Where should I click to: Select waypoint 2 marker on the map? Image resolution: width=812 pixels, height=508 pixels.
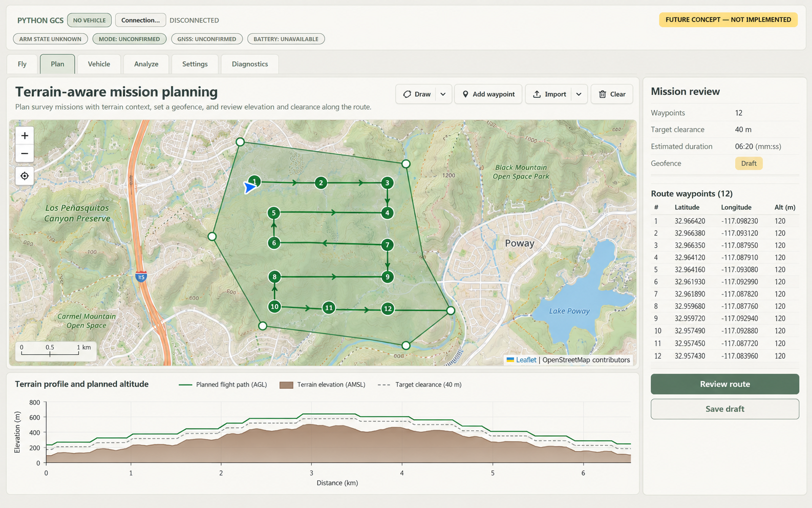(x=321, y=183)
